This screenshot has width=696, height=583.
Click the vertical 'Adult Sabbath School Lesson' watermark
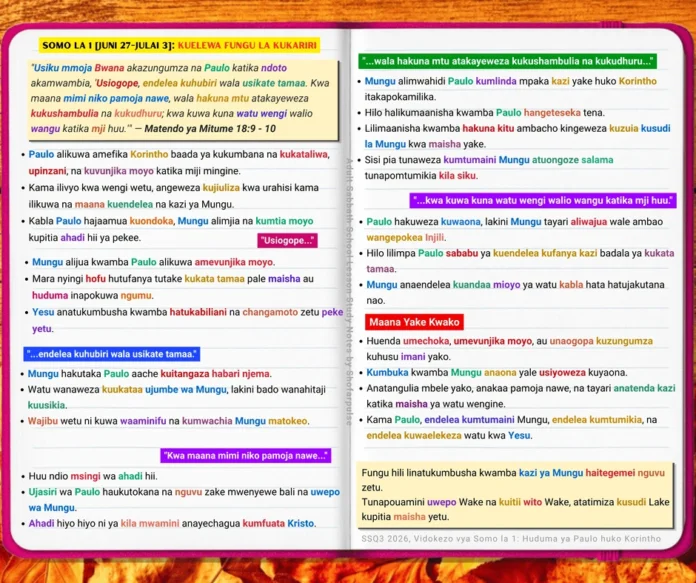pos(348,292)
